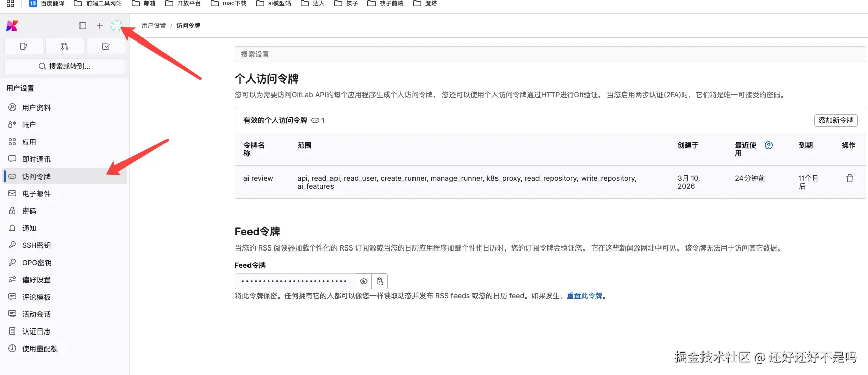Click the token count badge showing 1
This screenshot has width=868, height=375.
318,120
